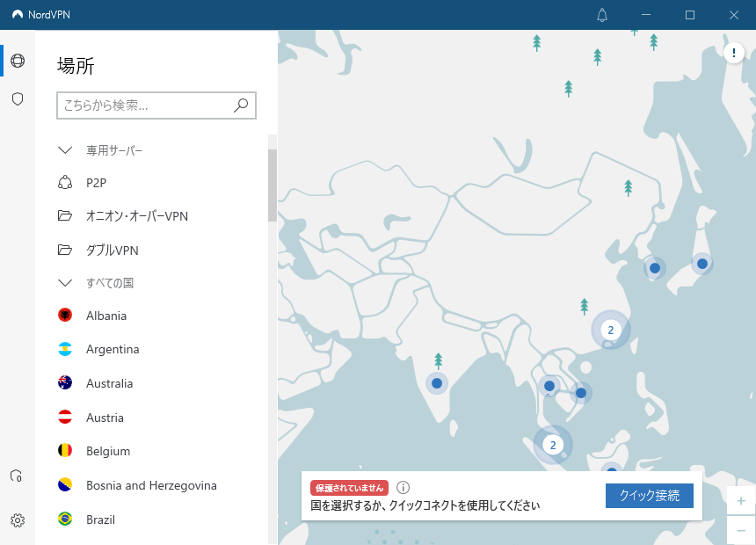Image resolution: width=756 pixels, height=545 pixels.
Task: Open the cluster of 2 near Taiwan
Action: coord(611,330)
